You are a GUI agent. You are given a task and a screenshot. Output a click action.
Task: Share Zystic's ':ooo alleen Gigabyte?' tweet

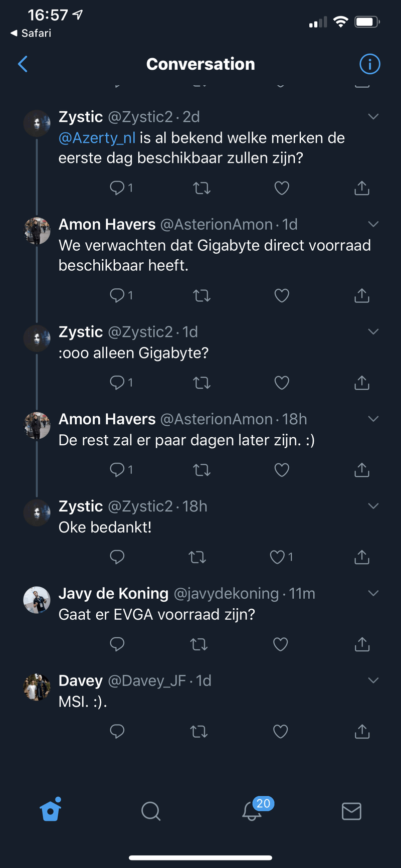pyautogui.click(x=361, y=382)
